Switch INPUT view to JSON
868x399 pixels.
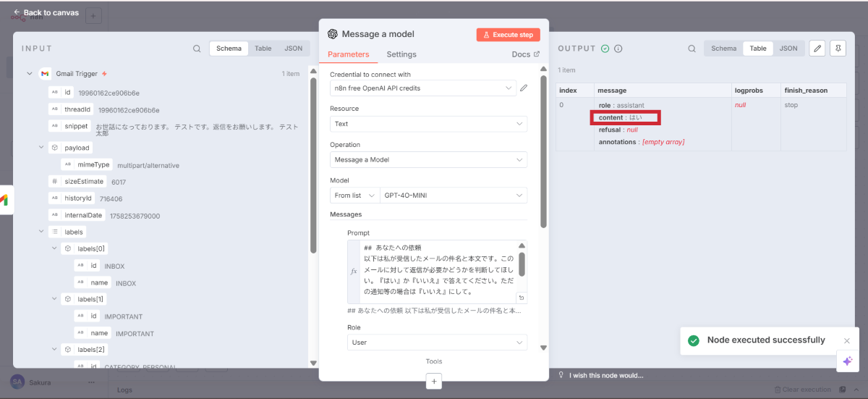(293, 49)
